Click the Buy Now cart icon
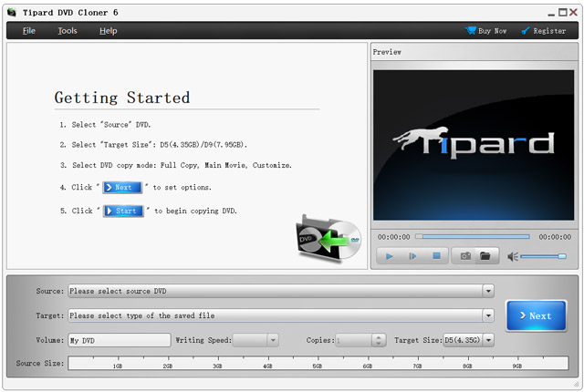This screenshot has height=392, width=584. tap(471, 30)
